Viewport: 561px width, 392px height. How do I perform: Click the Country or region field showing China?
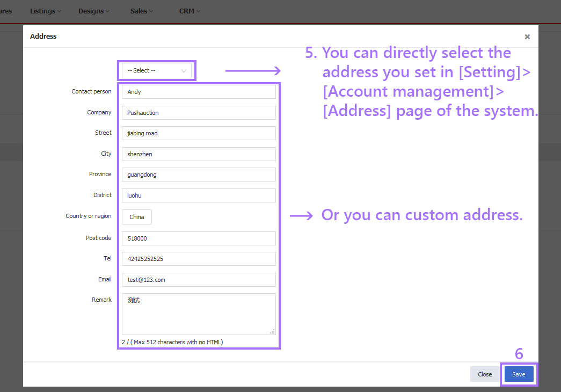tap(136, 216)
